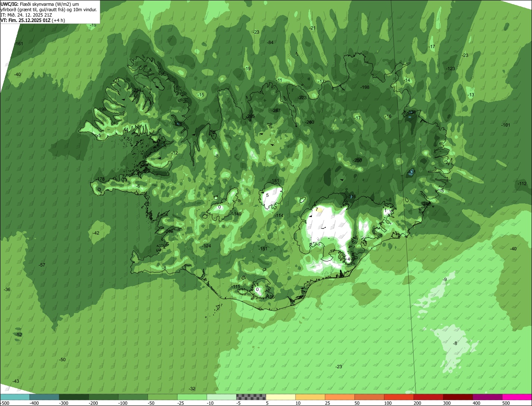
Task: Click the -161 value on the map
Action: point(19,44)
